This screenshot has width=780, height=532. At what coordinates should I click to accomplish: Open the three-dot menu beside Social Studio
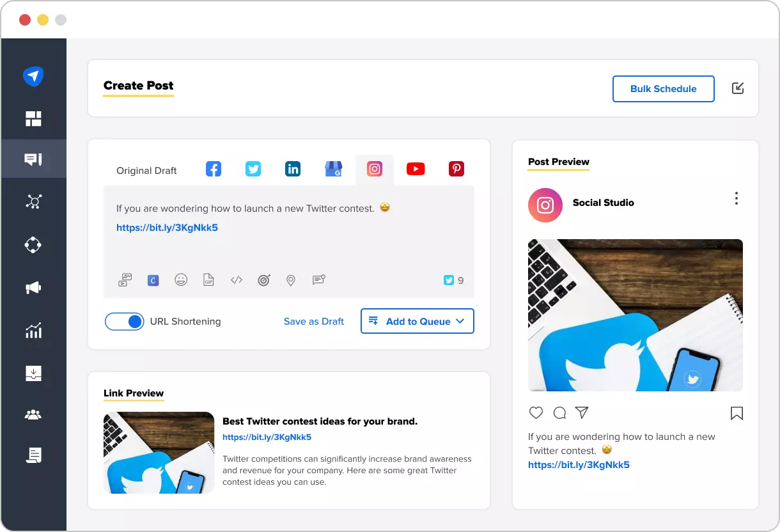tap(737, 198)
